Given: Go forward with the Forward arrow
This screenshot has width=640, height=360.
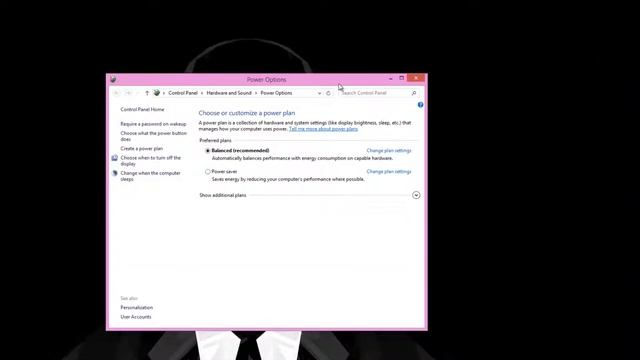Looking at the screenshot, I should (x=128, y=93).
